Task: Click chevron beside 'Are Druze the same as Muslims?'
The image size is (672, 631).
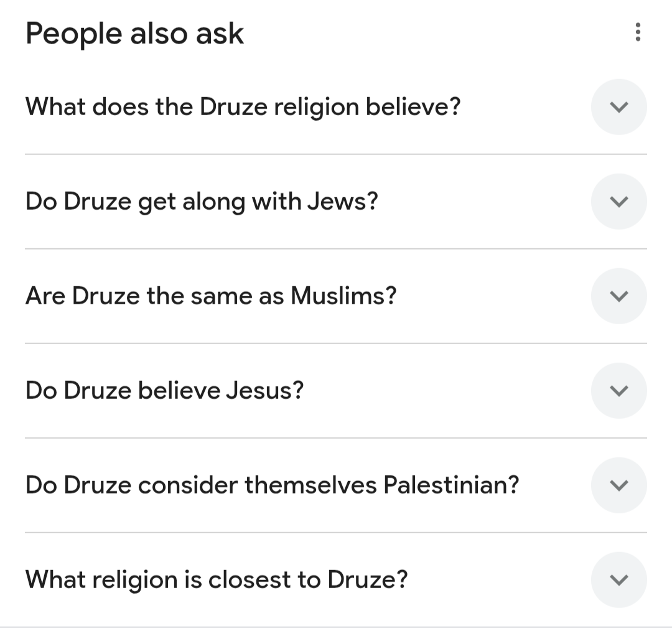Action: click(618, 296)
